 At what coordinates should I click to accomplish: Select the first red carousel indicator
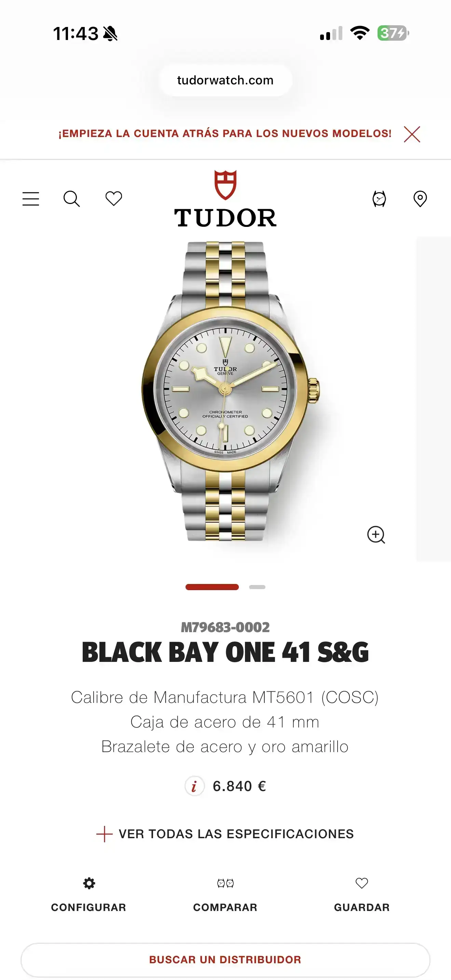(212, 587)
